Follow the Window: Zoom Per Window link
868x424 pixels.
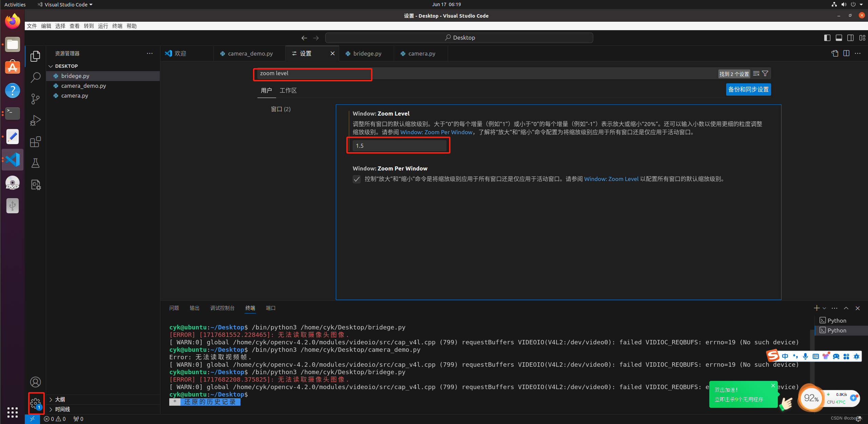coord(436,132)
